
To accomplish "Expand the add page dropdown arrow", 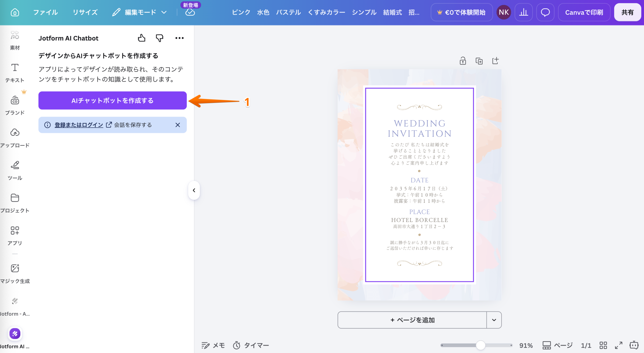I will (494, 320).
